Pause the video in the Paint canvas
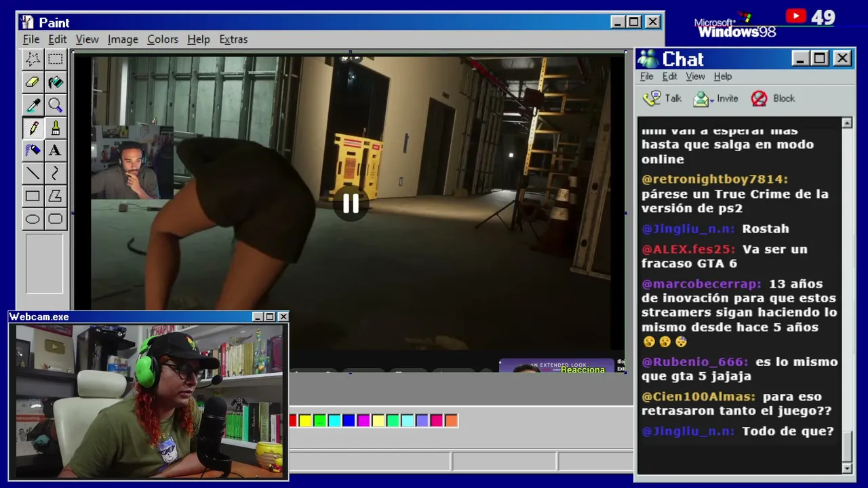Screen dimensions: 868x488 pyautogui.click(x=351, y=203)
